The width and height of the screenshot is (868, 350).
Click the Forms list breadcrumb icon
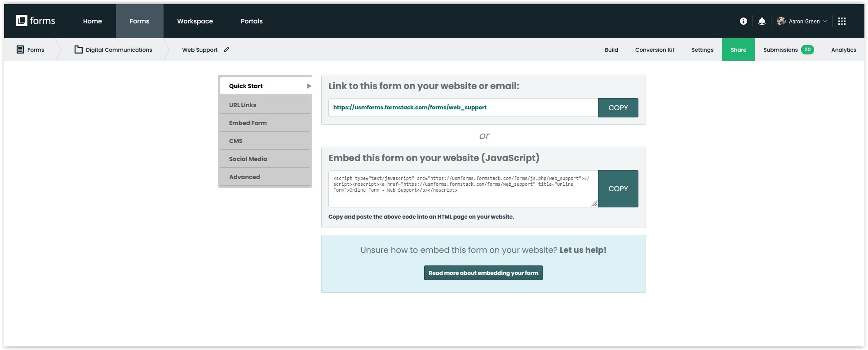[x=20, y=49]
